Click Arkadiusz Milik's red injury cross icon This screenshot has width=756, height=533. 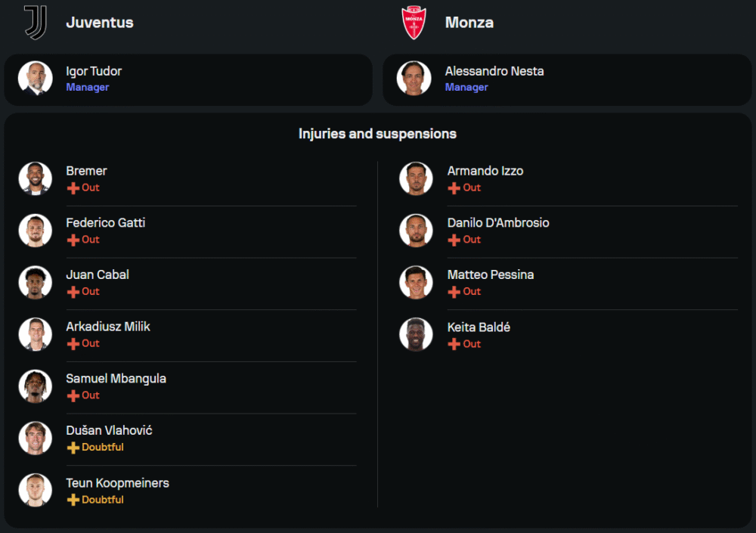[73, 344]
